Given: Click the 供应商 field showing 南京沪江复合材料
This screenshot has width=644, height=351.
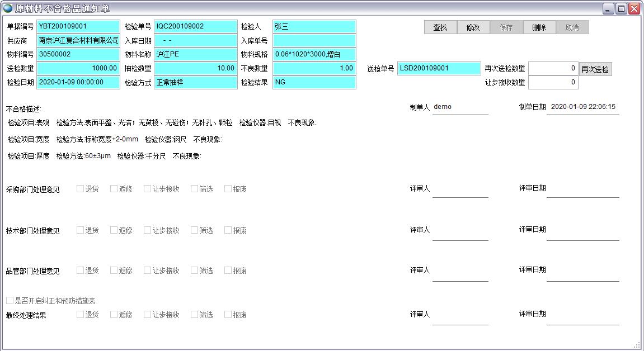Looking at the screenshot, I should tap(78, 40).
